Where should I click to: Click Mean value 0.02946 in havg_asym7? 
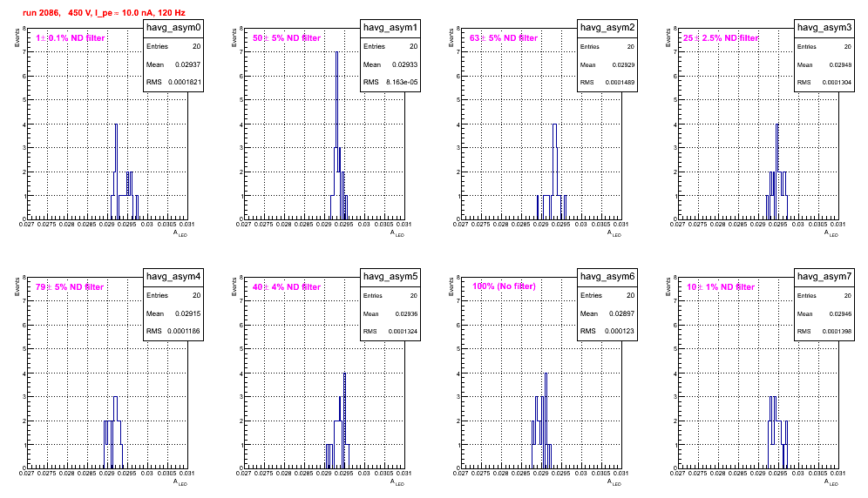tap(840, 314)
